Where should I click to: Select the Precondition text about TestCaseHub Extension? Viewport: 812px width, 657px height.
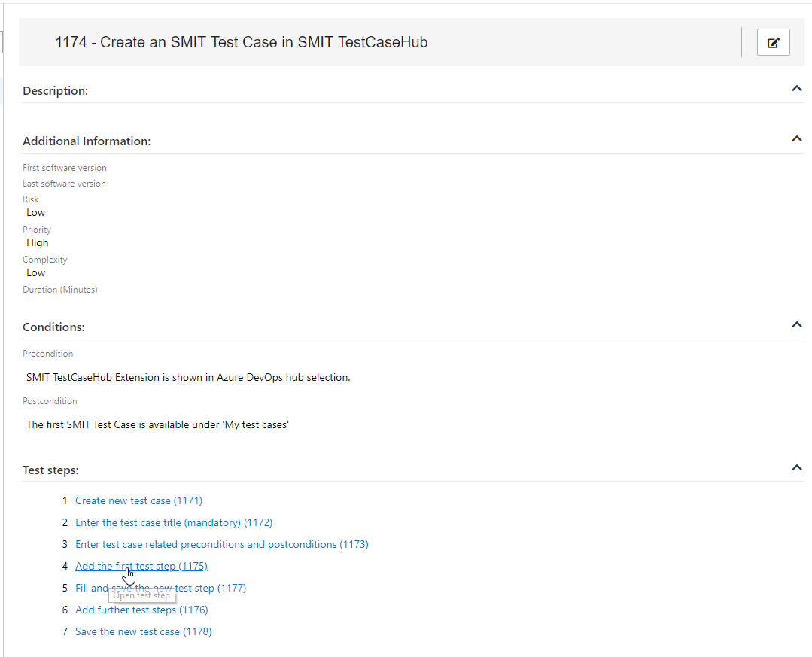click(x=188, y=376)
